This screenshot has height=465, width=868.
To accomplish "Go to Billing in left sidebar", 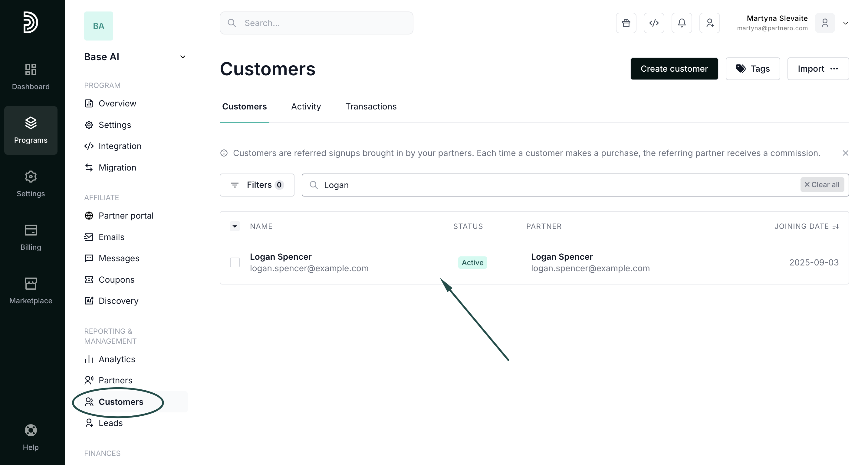I will point(31,237).
